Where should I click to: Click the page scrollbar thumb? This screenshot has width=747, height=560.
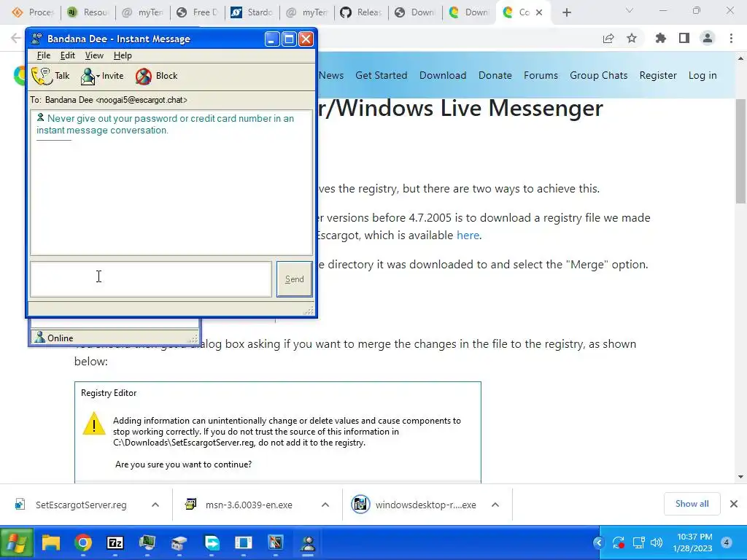coord(741,152)
